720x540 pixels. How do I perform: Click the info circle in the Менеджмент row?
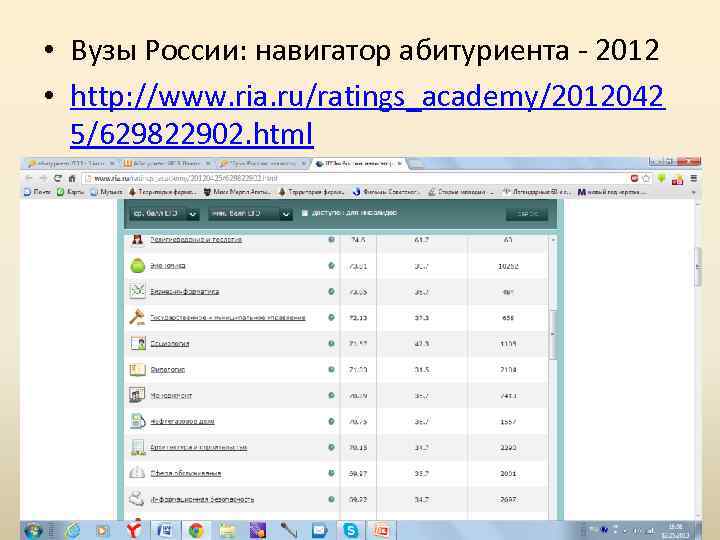[331, 395]
